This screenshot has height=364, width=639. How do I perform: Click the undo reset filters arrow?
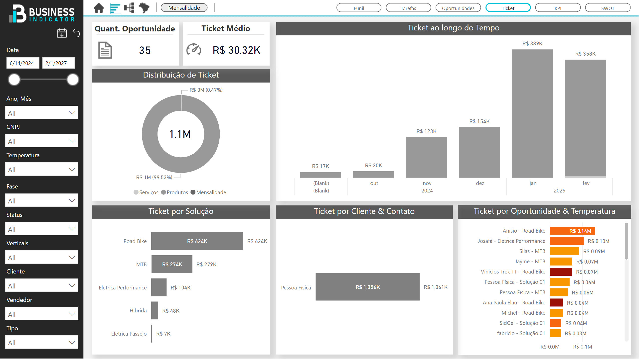pos(76,33)
